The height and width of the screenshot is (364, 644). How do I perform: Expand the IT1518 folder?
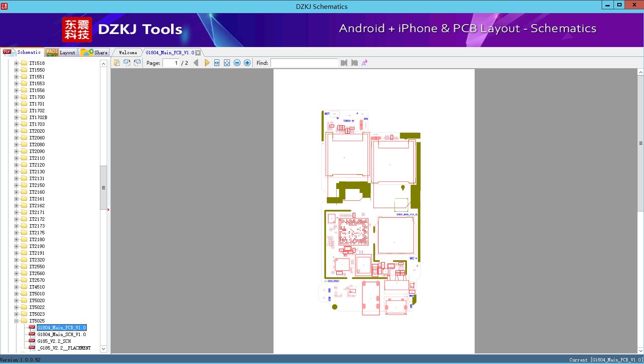[16, 63]
